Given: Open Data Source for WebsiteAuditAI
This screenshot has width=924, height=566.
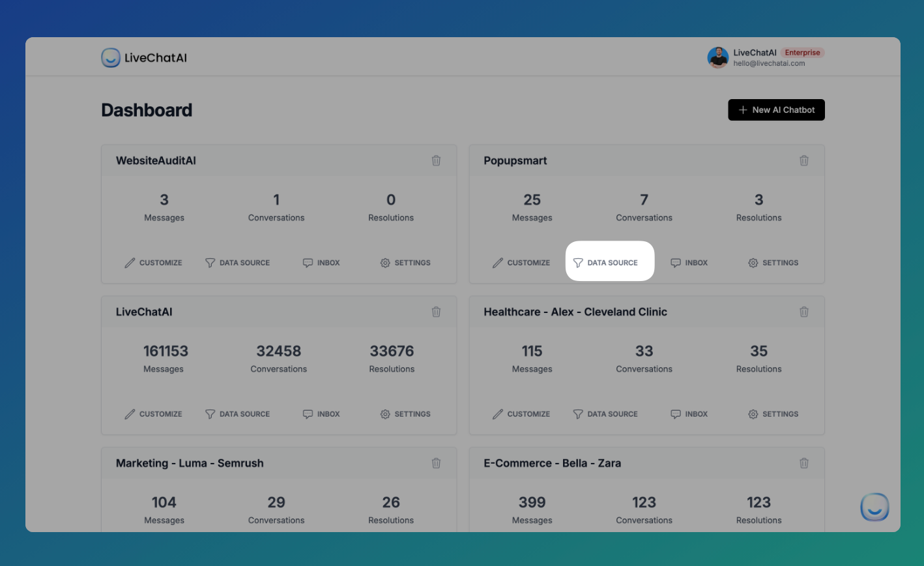Looking at the screenshot, I should click(x=237, y=263).
